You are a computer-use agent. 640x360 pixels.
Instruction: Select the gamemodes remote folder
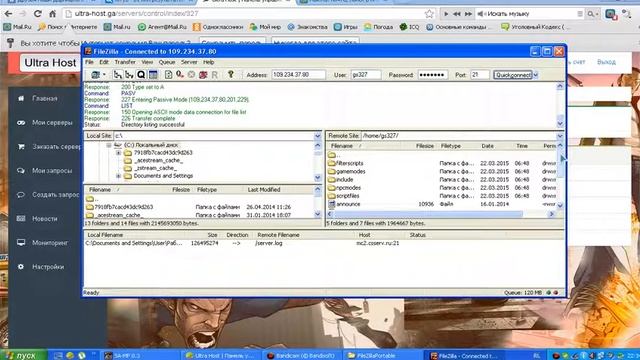[x=347, y=171]
